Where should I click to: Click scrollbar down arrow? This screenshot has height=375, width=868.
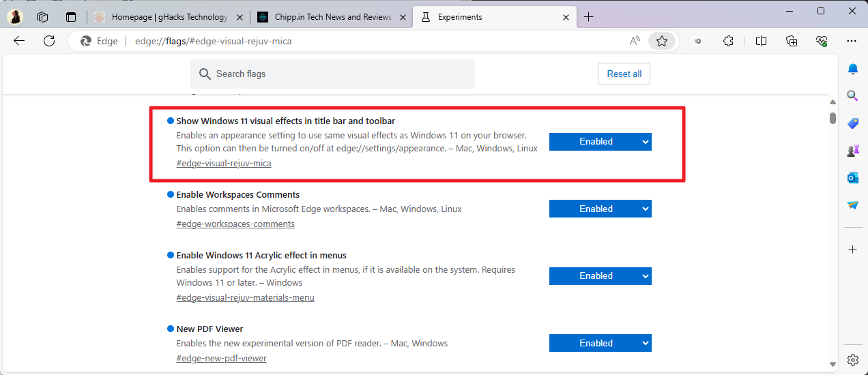(x=833, y=363)
